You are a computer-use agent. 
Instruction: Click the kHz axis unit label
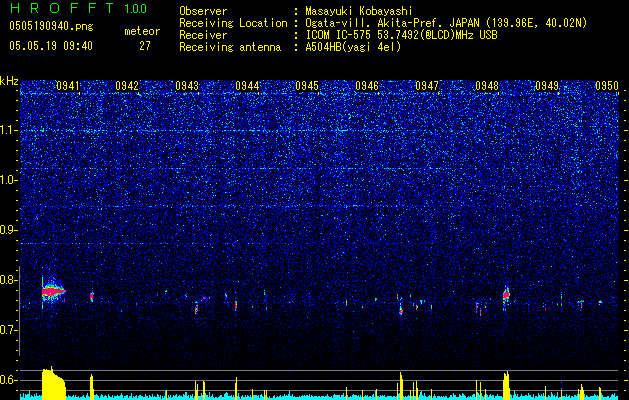click(x=9, y=81)
